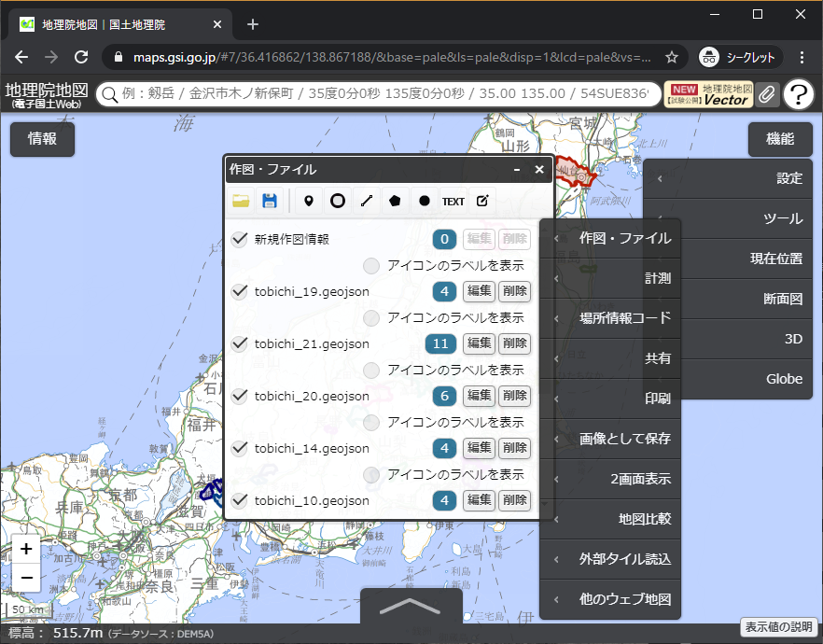Toggle visibility of tobichi_10.geojson

[x=239, y=500]
